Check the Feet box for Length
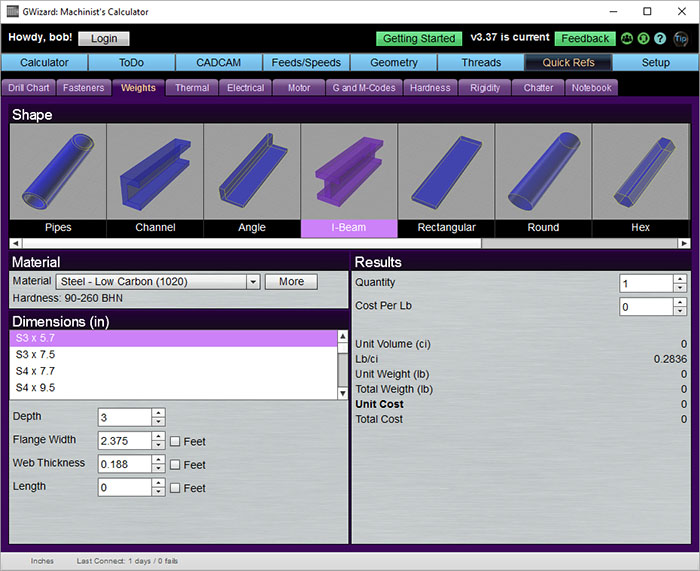This screenshot has height=571, width=700. [175, 488]
